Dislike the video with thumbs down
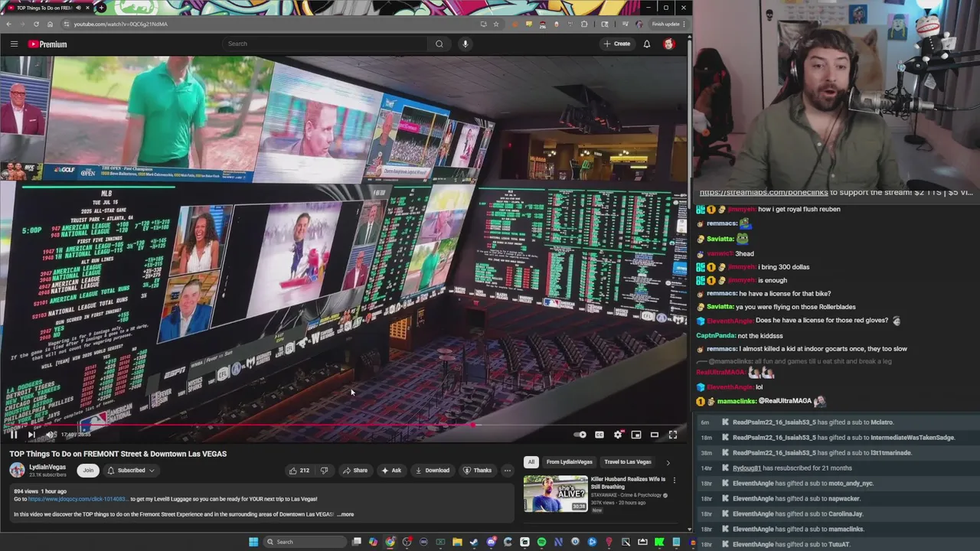 [x=324, y=471]
